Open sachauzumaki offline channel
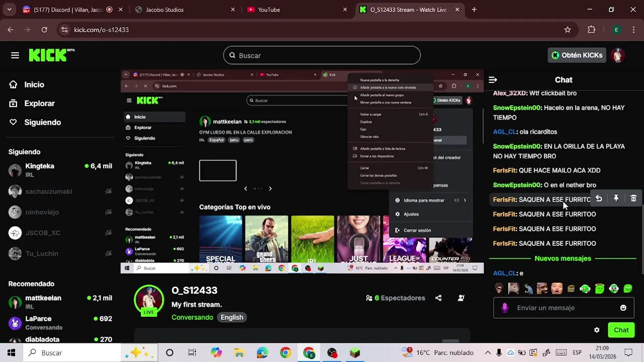Viewport: 644px width, 362px height. click(x=60, y=191)
